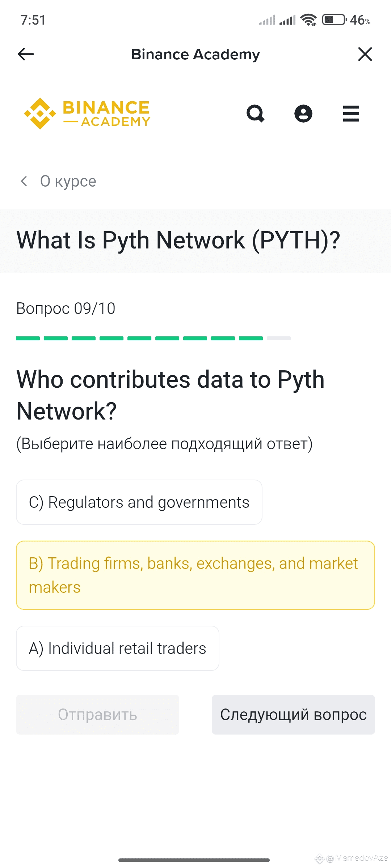Tap the battery indicator icon
The width and height of the screenshot is (391, 868).
point(334,20)
